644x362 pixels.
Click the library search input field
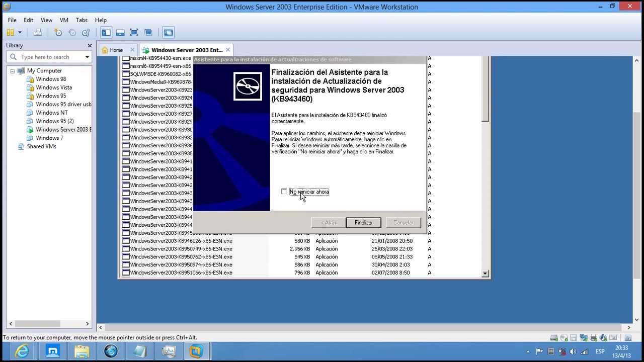coord(49,57)
